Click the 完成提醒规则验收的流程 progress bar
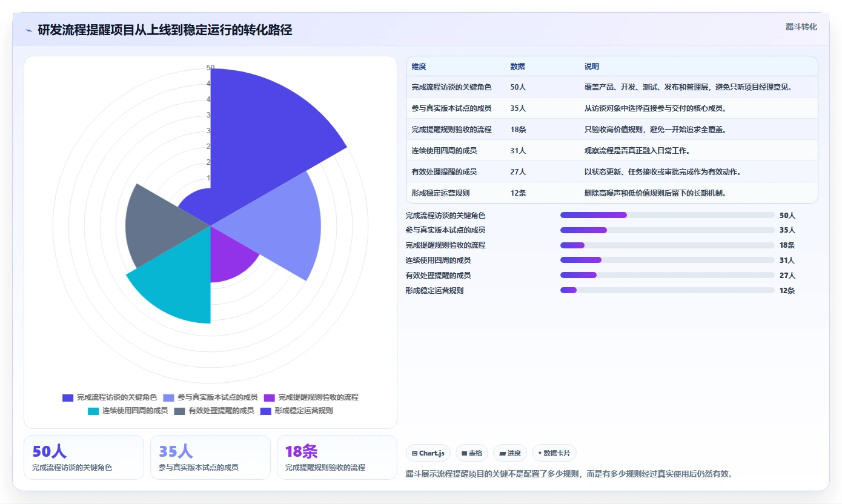This screenshot has height=504, width=842. point(668,245)
